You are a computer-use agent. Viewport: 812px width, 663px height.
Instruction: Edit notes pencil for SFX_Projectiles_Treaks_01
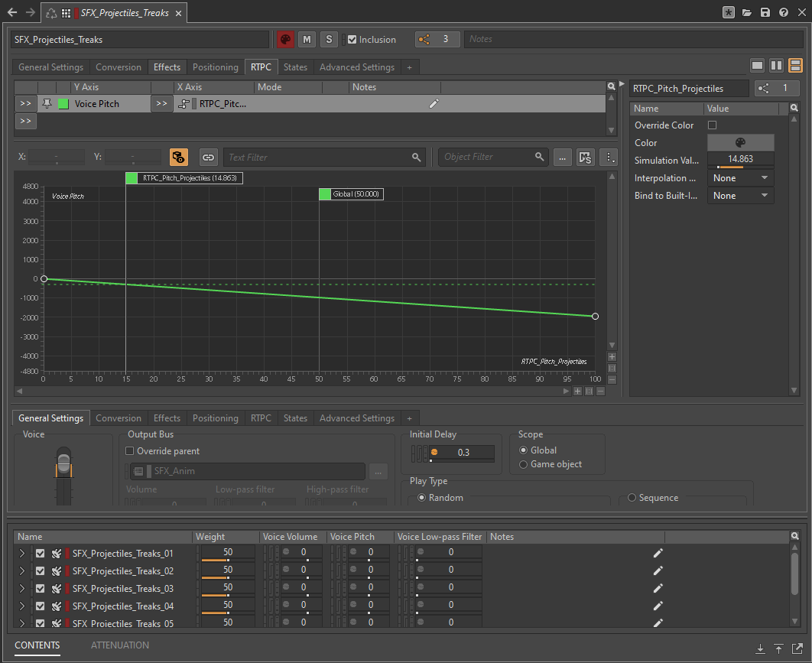pos(658,553)
